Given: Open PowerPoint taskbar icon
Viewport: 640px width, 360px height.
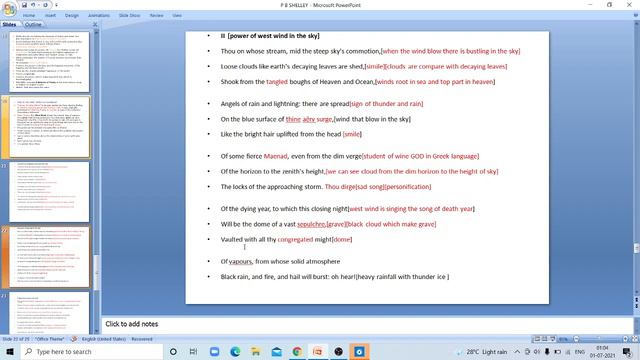Looking at the screenshot, I should point(318,351).
